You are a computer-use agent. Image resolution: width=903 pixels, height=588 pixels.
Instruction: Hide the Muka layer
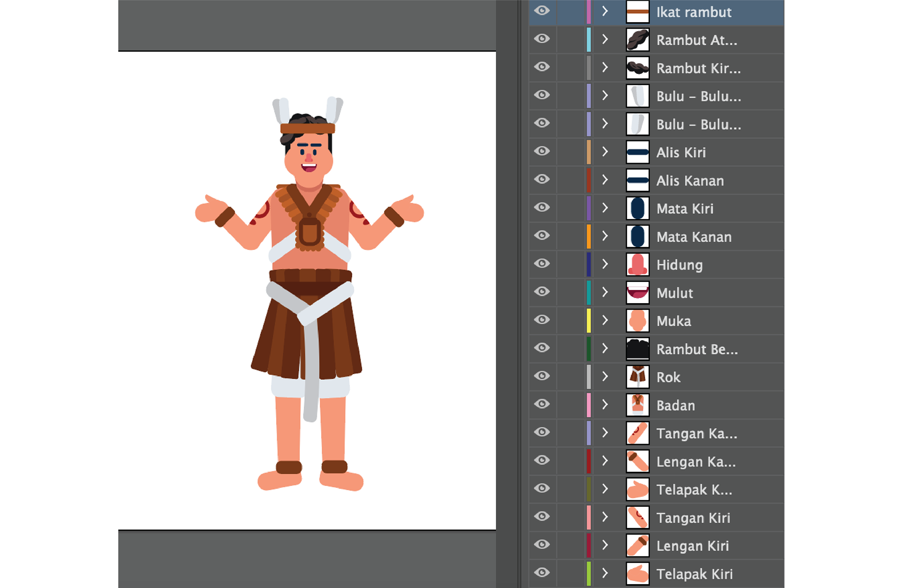coord(542,320)
